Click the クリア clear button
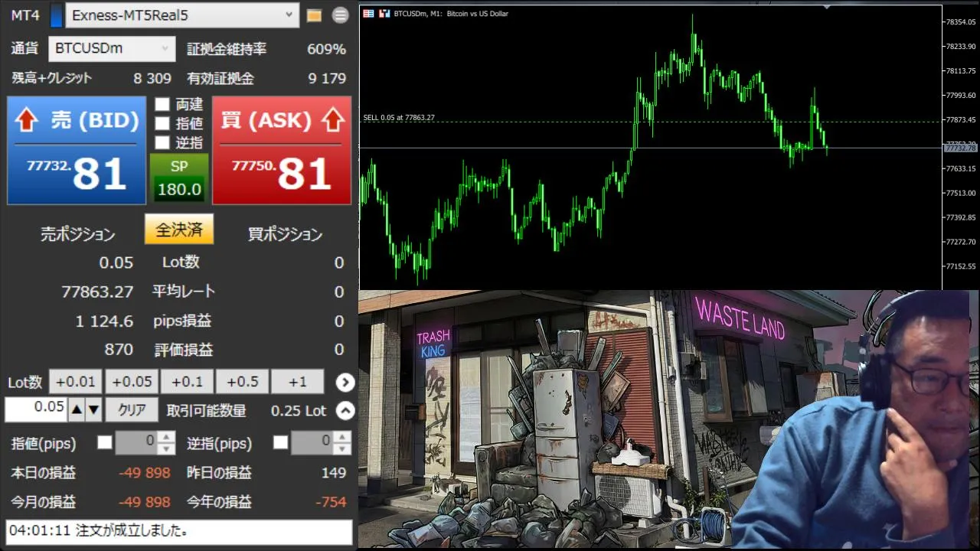This screenshot has width=980, height=551. 132,410
